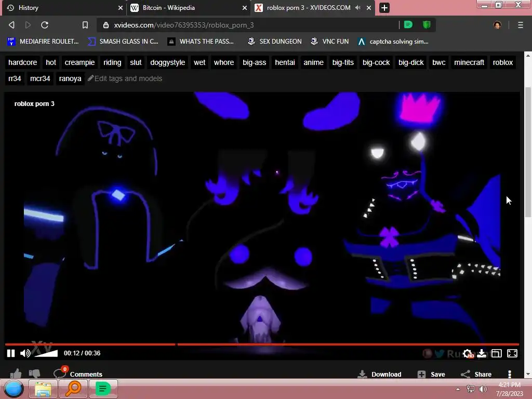Open the green shield extension icon
Screen dimensions: 532x399
(x=427, y=25)
